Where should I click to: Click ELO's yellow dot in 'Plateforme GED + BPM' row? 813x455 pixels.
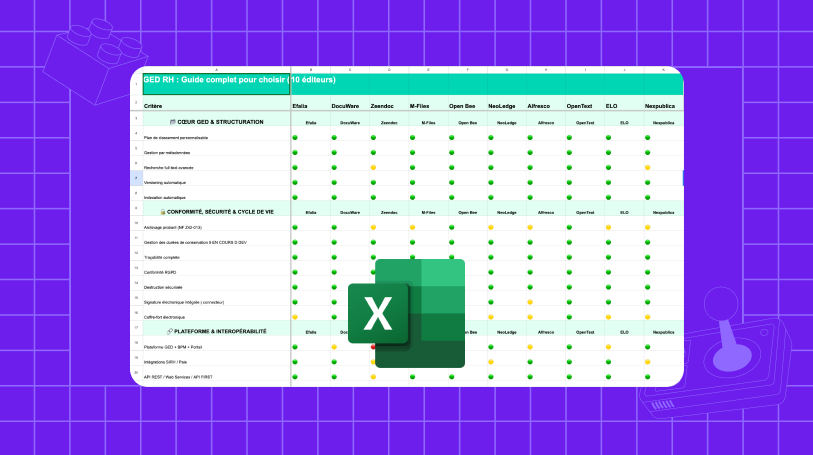(x=608, y=347)
